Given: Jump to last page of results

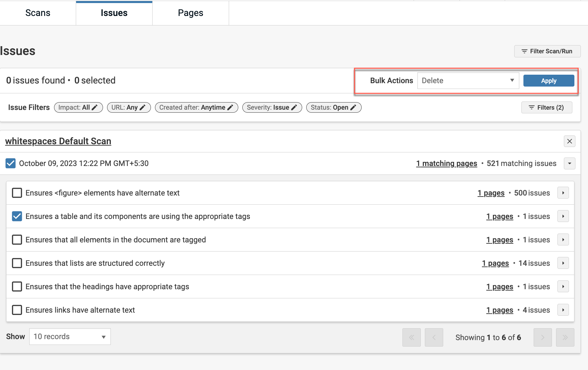Looking at the screenshot, I should click(x=565, y=337).
